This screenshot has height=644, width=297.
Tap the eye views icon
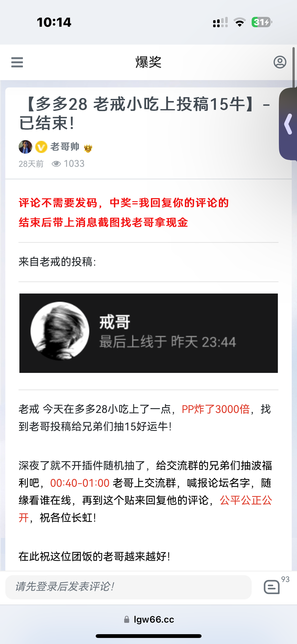56,164
